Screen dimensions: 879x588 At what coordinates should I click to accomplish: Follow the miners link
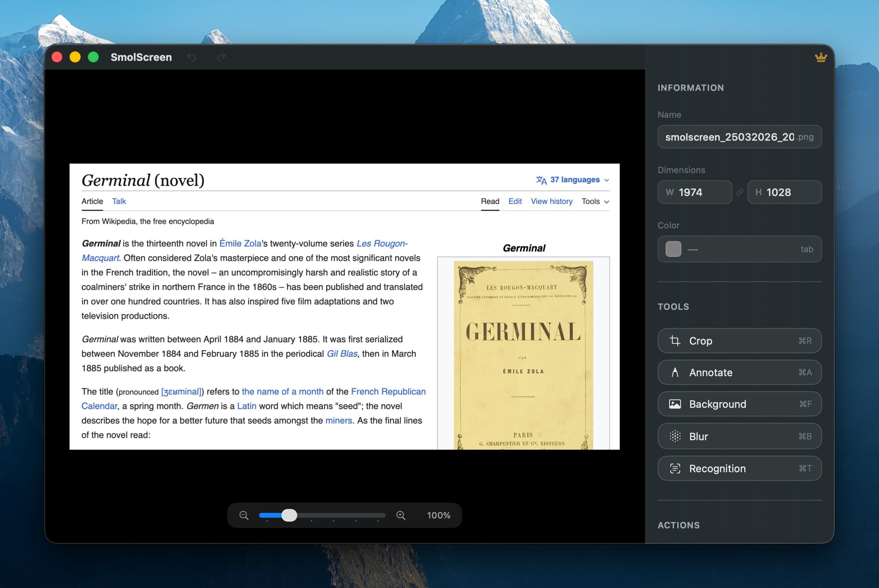(x=339, y=420)
